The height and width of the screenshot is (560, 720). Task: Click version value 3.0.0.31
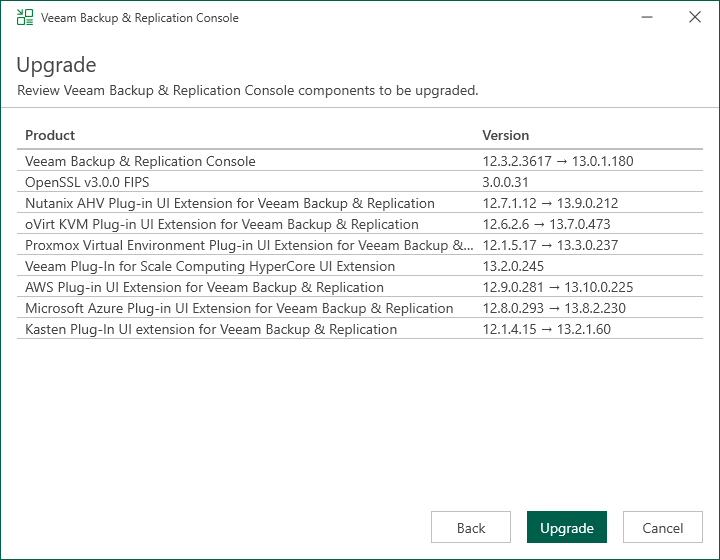click(x=505, y=182)
